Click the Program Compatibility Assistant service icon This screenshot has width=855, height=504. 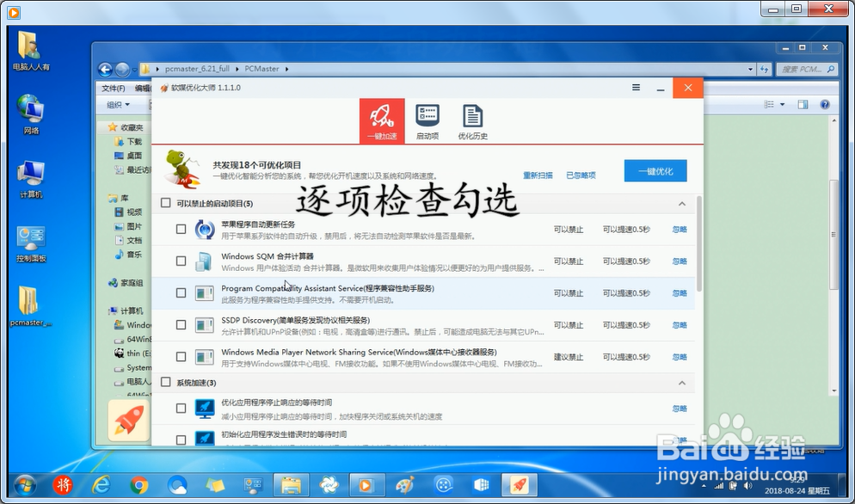click(x=205, y=293)
